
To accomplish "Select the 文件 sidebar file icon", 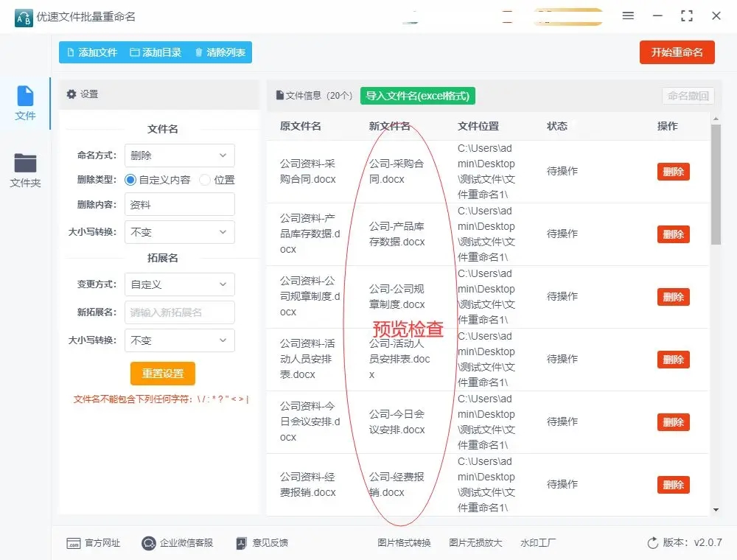I will pos(25,95).
